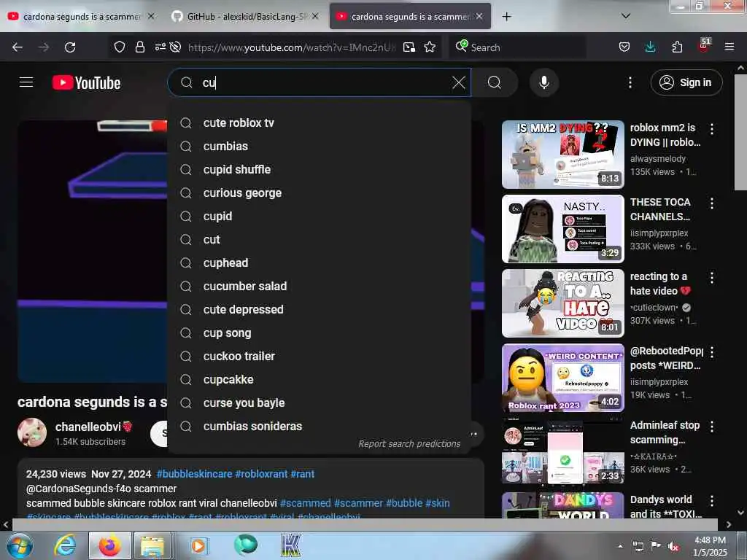
Task: Open more options for THESE TOCA CHANNELS video
Action: (x=712, y=203)
